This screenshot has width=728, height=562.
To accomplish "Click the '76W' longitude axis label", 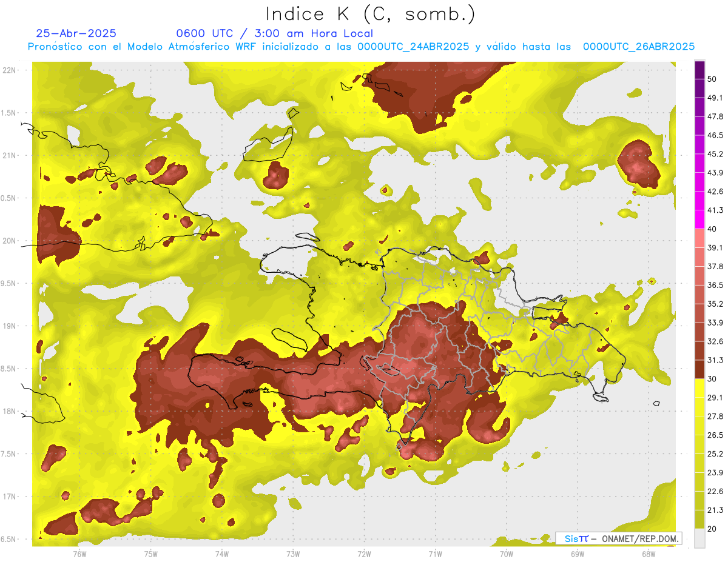I will [79, 554].
